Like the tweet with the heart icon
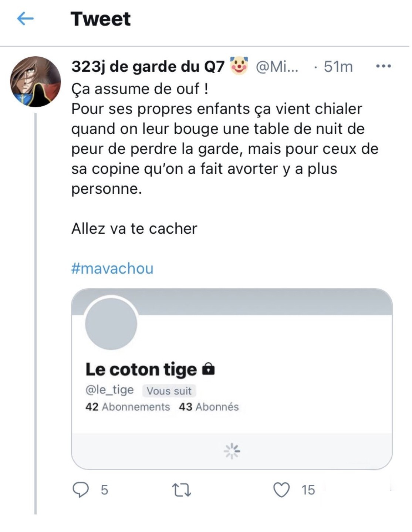 [x=281, y=490]
